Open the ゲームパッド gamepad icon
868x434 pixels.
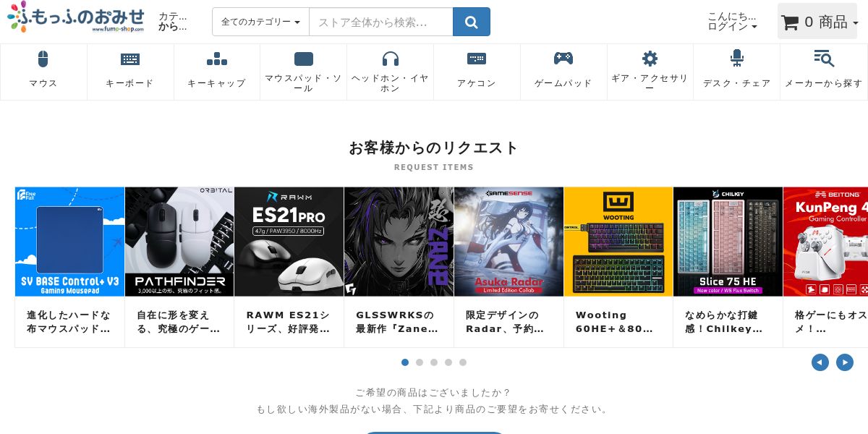point(563,59)
